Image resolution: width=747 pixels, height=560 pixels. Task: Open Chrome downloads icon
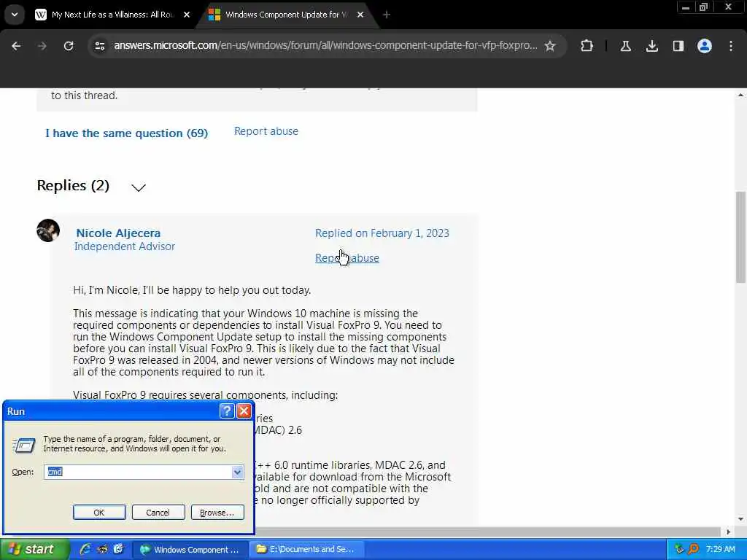pyautogui.click(x=652, y=46)
